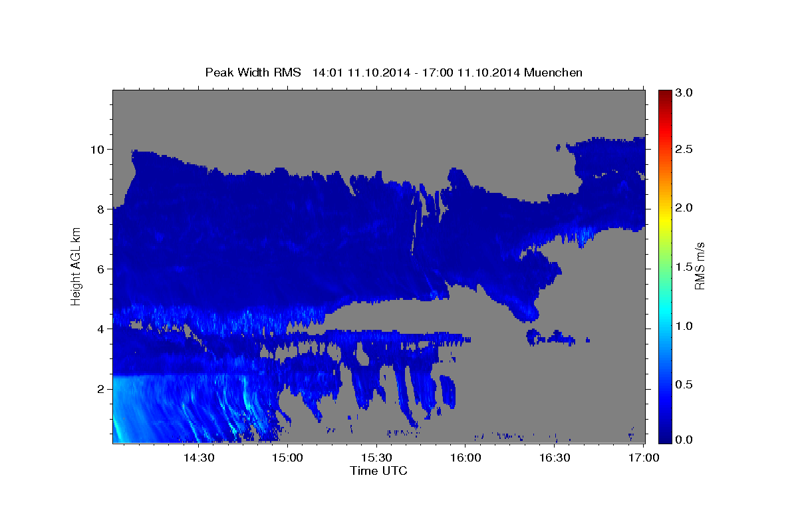This screenshot has height=532, width=798.
Task: Click the colorbar value 3.0
Action: click(x=684, y=92)
